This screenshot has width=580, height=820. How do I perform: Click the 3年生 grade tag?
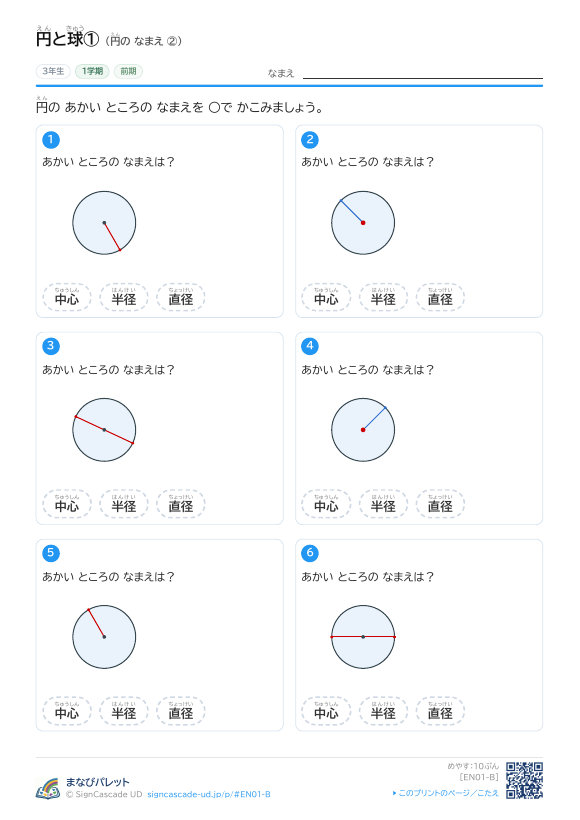pyautogui.click(x=53, y=71)
